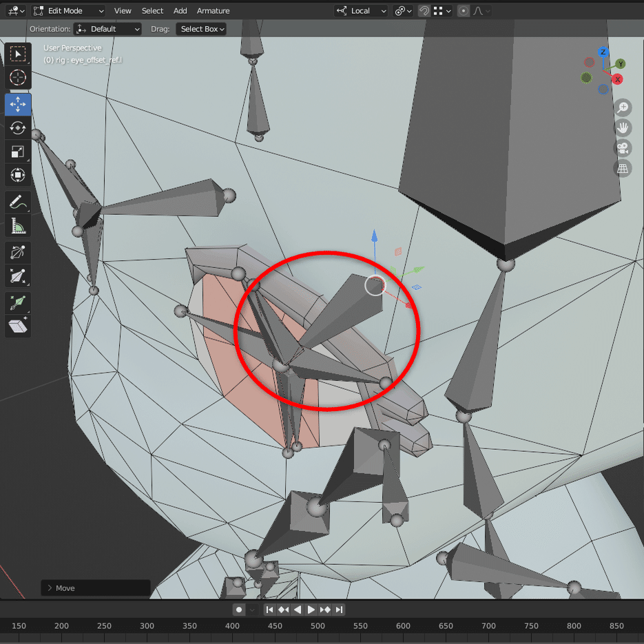Open the Orientation Default dropdown
This screenshot has width=644, height=644.
107,29
